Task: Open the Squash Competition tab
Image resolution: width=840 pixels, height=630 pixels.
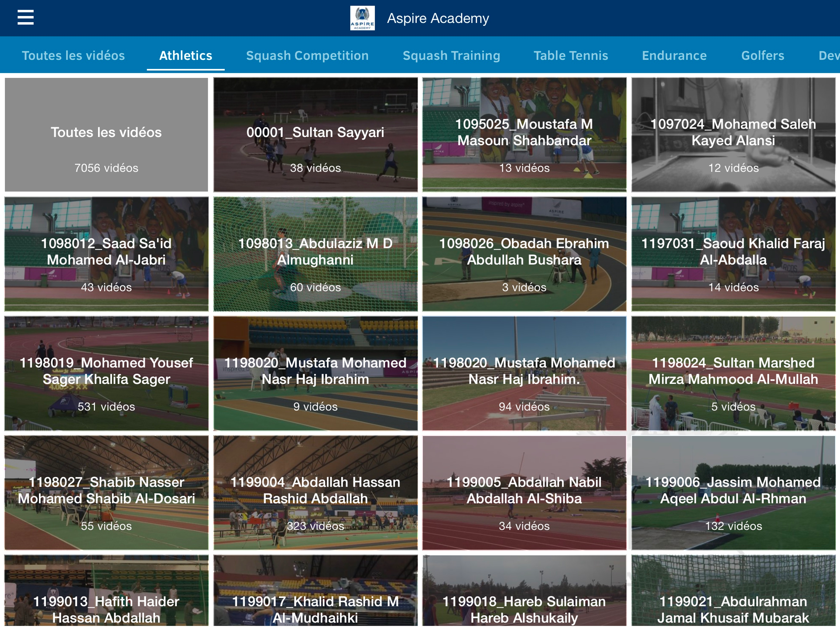Action: [x=307, y=55]
